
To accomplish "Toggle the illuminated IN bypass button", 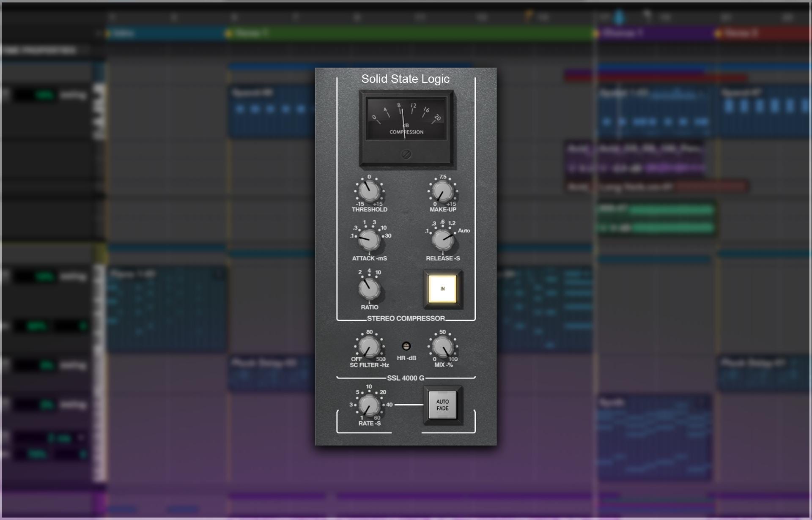I will click(x=442, y=289).
